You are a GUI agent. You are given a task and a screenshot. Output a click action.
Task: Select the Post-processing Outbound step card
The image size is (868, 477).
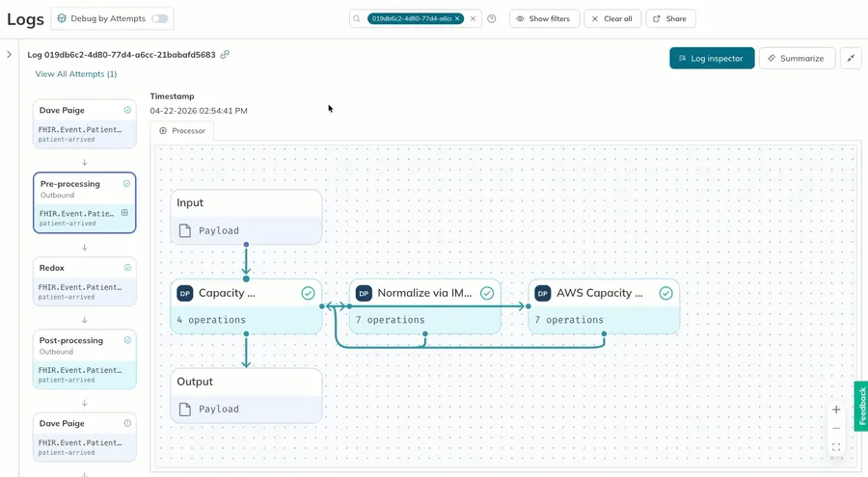click(x=85, y=359)
